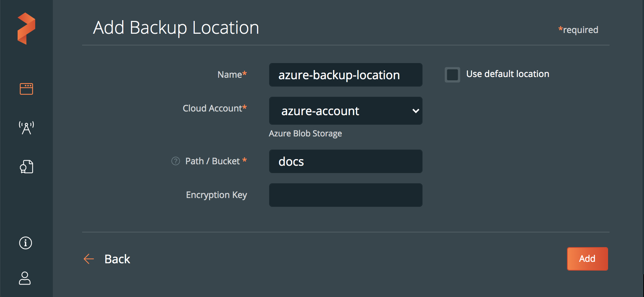
Task: Click the Cloud Account label text
Action: (213, 109)
